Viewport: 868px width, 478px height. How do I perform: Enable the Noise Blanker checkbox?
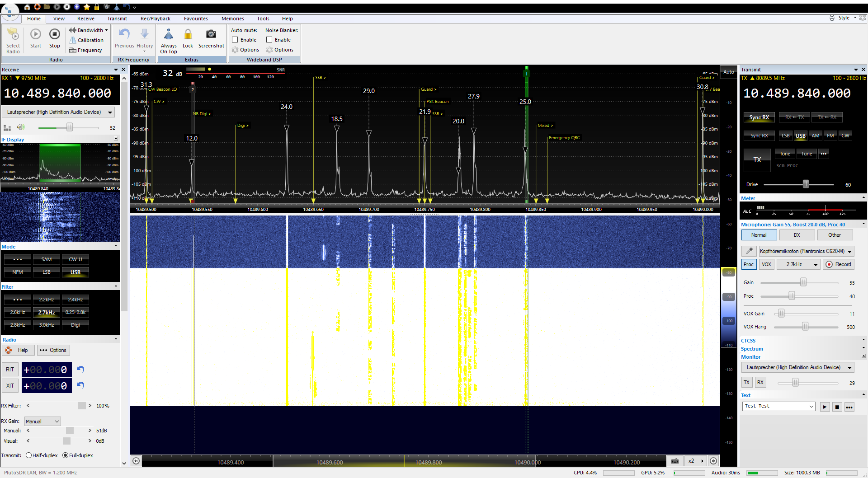(x=269, y=40)
